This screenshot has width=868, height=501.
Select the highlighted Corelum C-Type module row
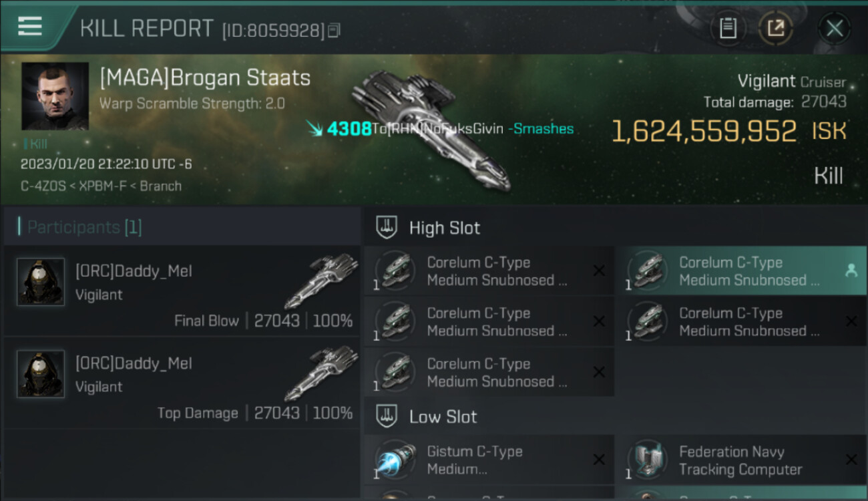point(740,271)
